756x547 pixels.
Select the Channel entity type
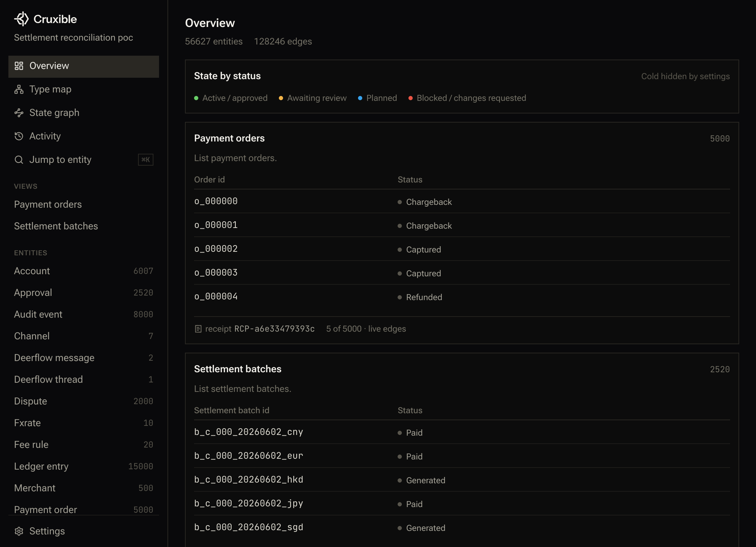point(84,336)
